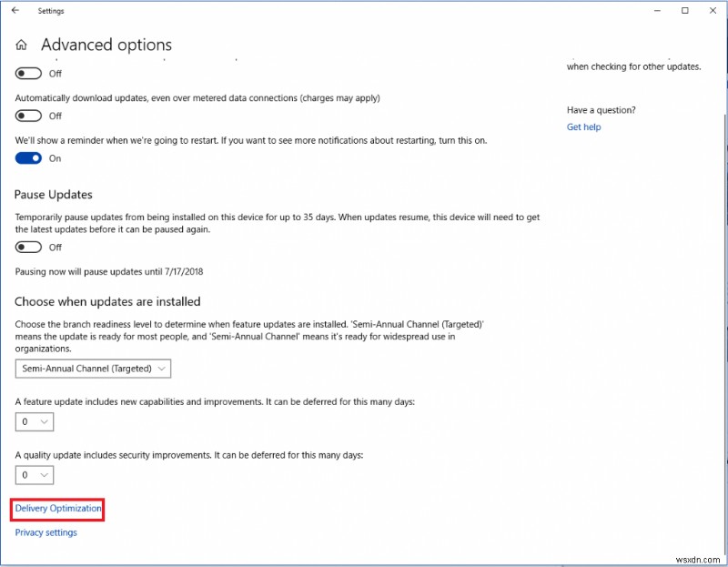Toggle on the topmost Off switch
The height and width of the screenshot is (567, 728).
click(28, 73)
